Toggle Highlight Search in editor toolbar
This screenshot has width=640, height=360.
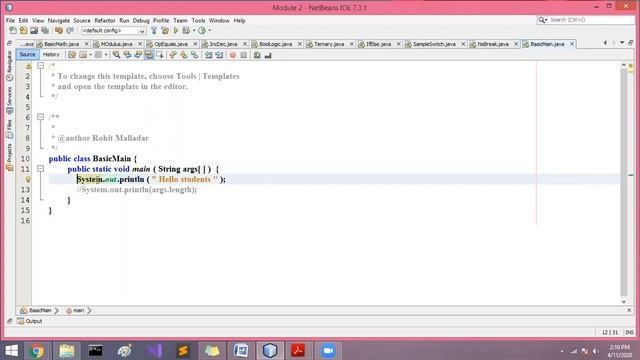pyautogui.click(x=149, y=55)
